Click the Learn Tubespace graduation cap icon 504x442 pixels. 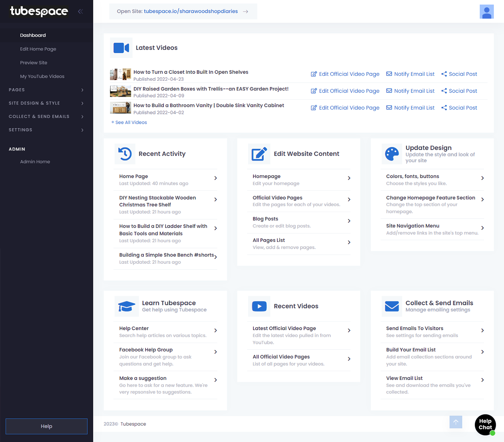(127, 306)
